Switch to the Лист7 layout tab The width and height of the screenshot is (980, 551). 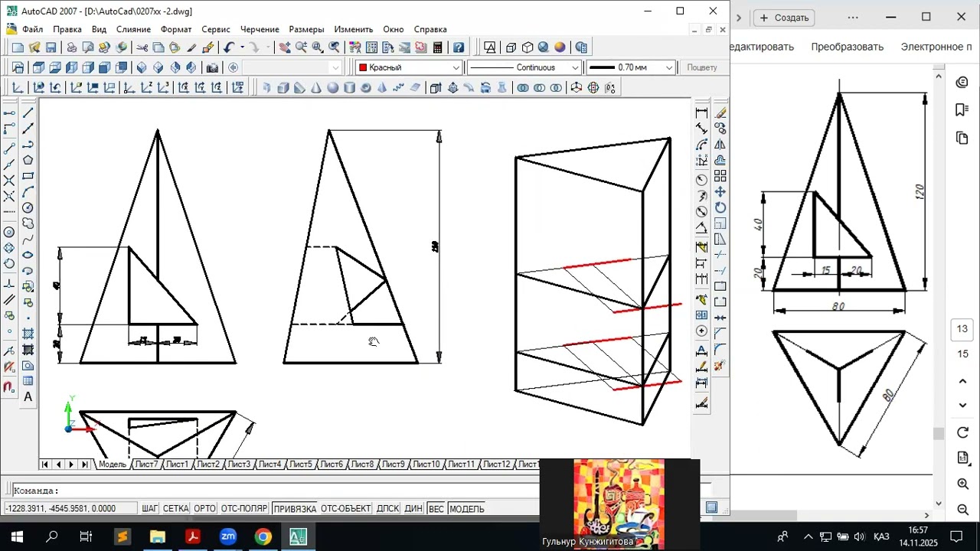[145, 465]
